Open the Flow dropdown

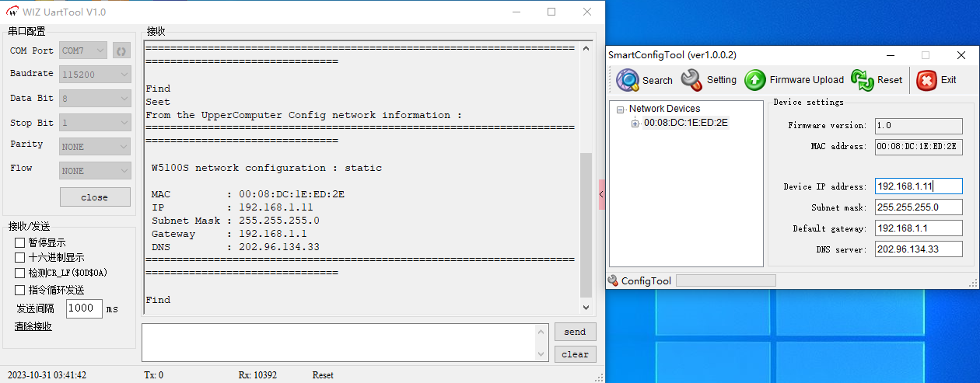coord(96,170)
